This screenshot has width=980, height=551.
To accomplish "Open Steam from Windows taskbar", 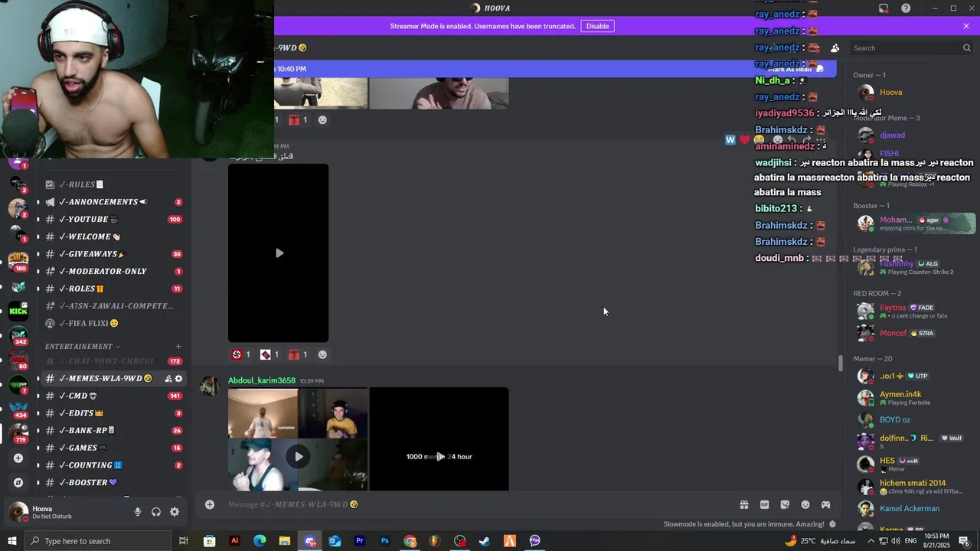I will 485,541.
